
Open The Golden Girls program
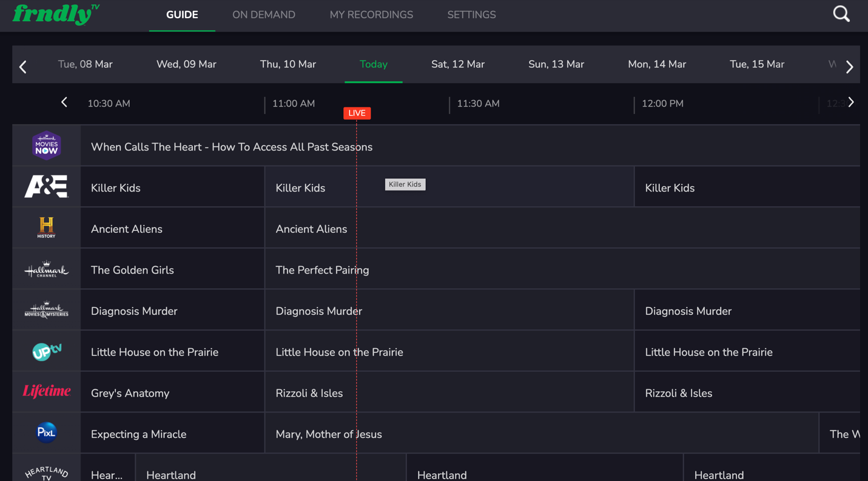pyautogui.click(x=172, y=270)
